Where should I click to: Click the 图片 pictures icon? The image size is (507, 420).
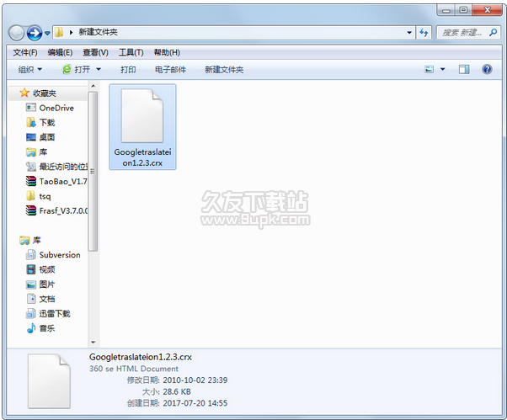click(x=30, y=284)
